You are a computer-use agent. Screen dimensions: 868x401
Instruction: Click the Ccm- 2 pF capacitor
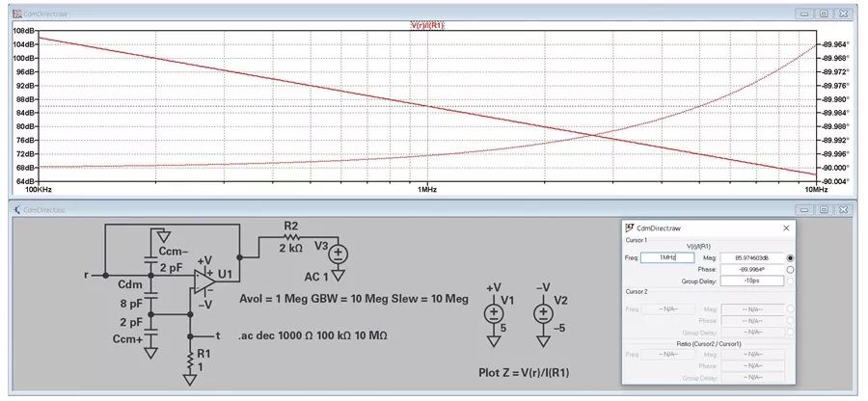[150, 258]
